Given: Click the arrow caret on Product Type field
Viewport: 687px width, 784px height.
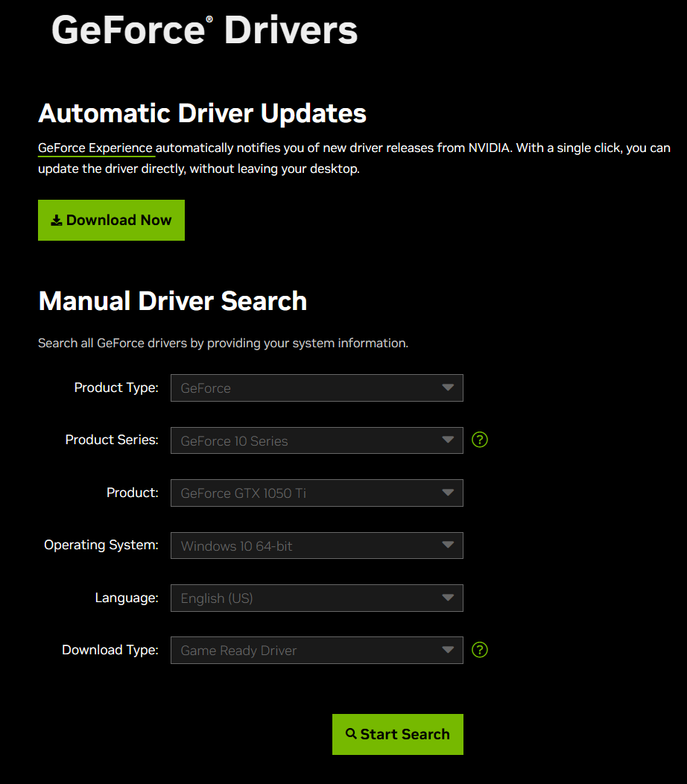Looking at the screenshot, I should pos(448,388).
